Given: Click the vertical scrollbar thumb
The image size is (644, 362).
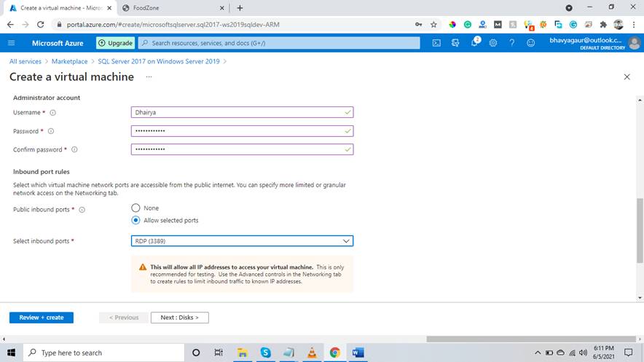Looking at the screenshot, I should coord(640,230).
